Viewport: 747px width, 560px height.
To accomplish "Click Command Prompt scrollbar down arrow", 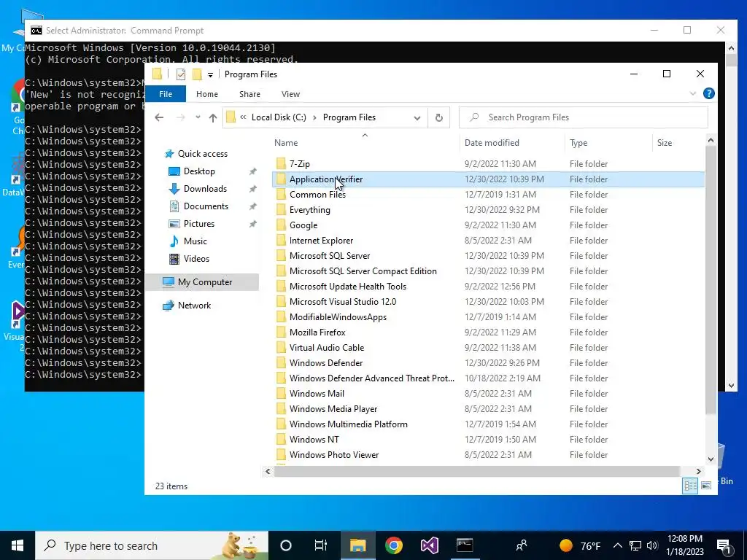I will tap(731, 386).
